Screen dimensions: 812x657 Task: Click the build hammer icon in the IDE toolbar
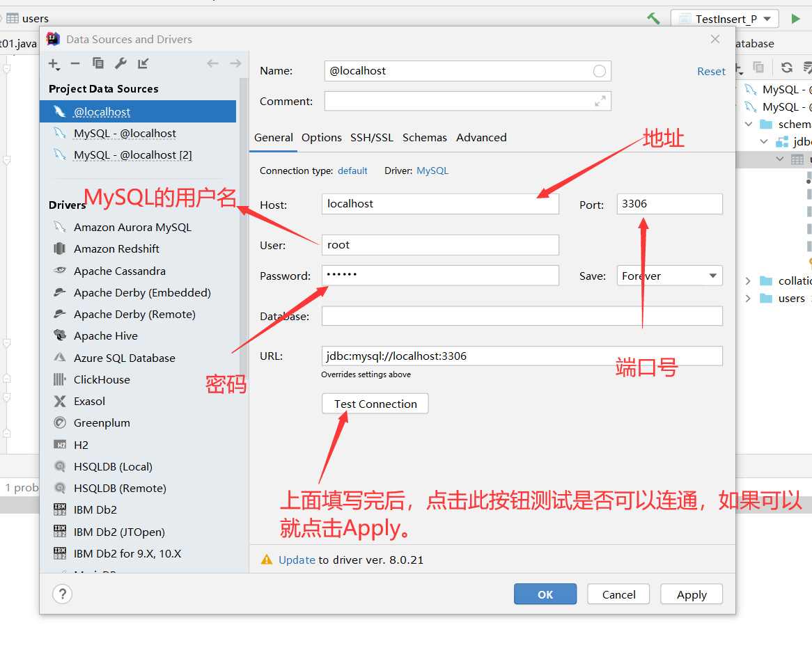653,19
